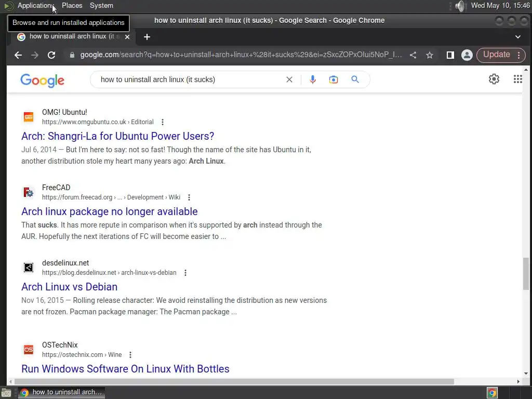This screenshot has height=399, width=532.
Task: Click the Chrome icon in bottom panel tray
Action: tap(492, 393)
